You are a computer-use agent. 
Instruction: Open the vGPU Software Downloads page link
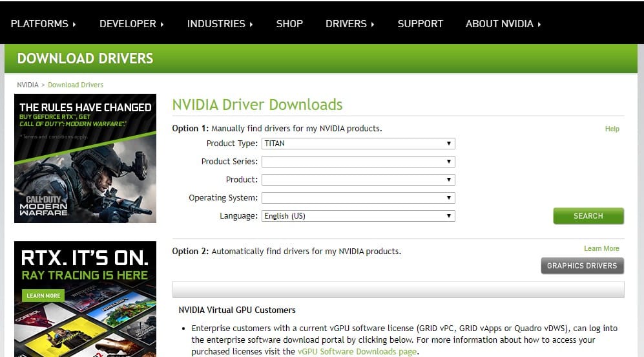[x=357, y=352]
